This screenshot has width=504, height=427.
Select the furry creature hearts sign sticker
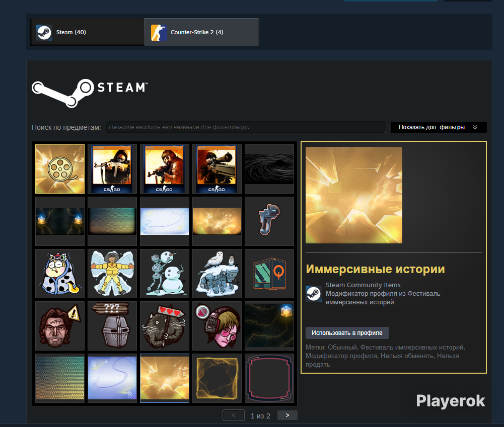[x=165, y=326]
